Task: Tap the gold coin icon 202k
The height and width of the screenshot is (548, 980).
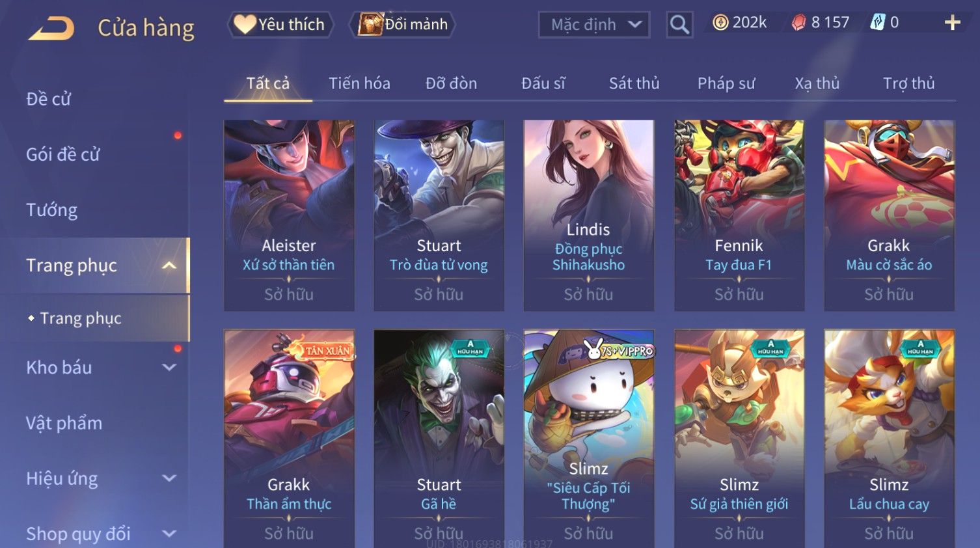Action: [x=720, y=23]
